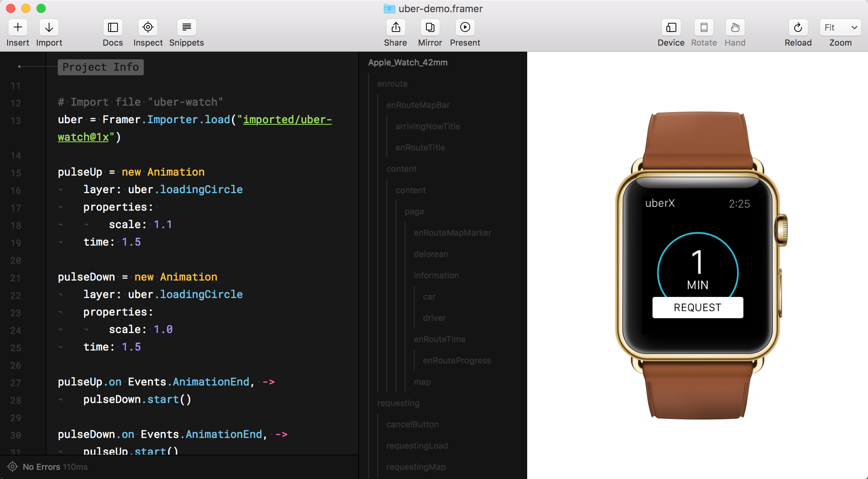Rotate the device preview
This screenshot has width=868, height=479.
coord(704,27)
